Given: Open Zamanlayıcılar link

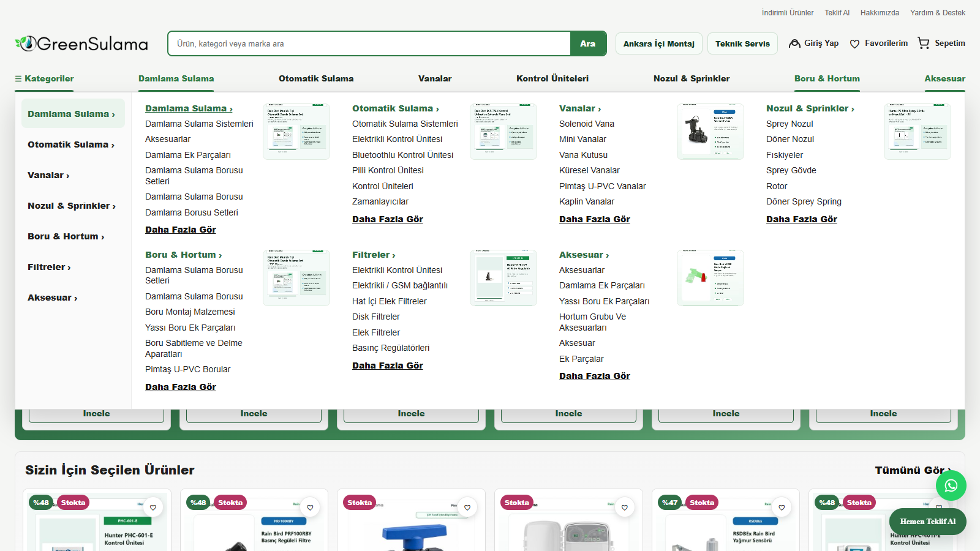Looking at the screenshot, I should (380, 201).
